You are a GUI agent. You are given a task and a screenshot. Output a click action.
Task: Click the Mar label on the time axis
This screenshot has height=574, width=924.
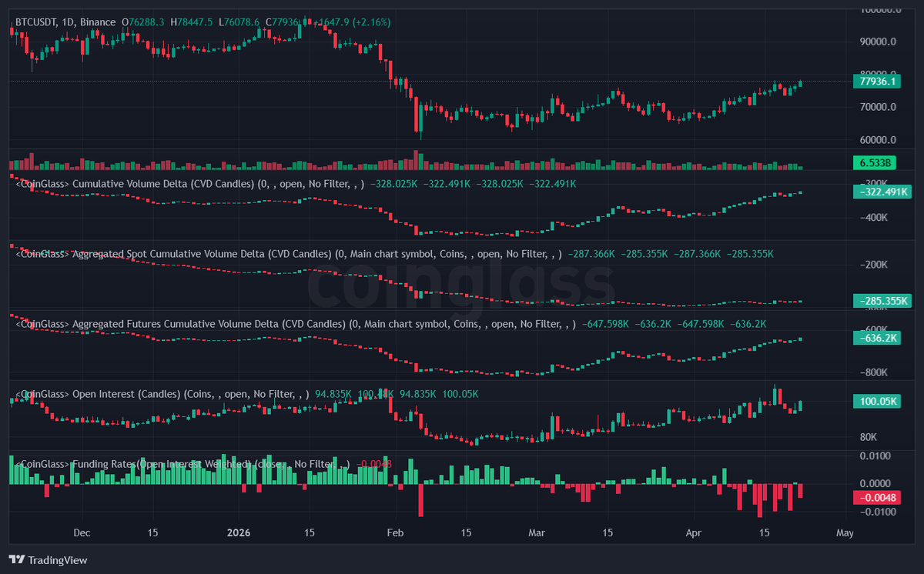click(537, 532)
